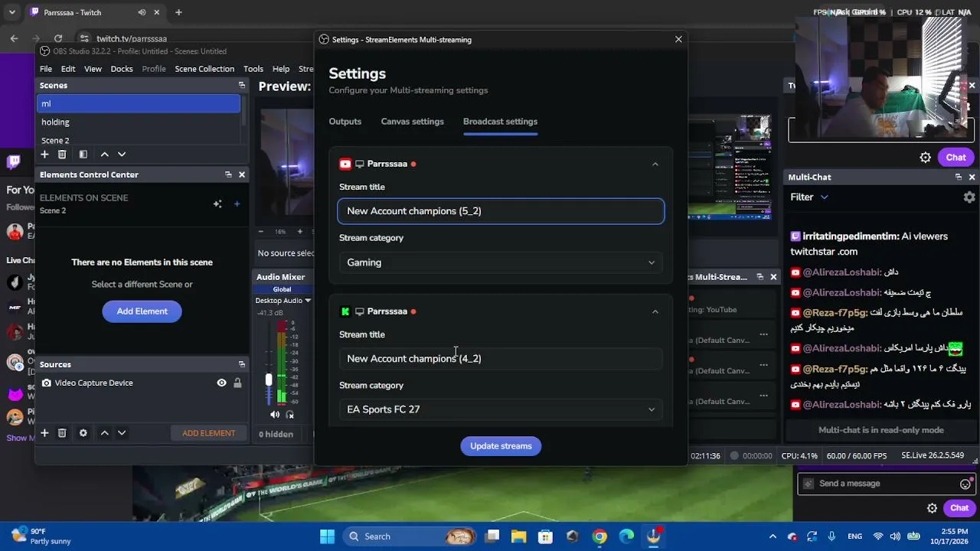
Task: Click the orange ADD ELEMENT button
Action: 208,433
